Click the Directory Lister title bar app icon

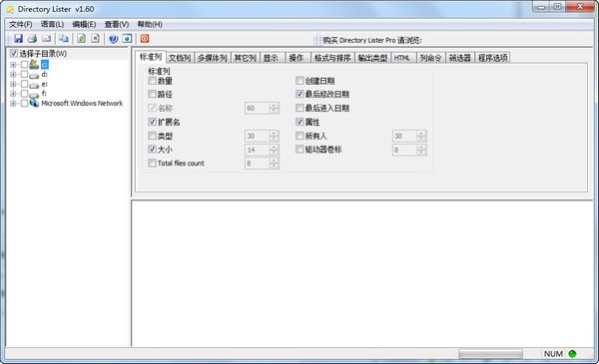[x=10, y=9]
